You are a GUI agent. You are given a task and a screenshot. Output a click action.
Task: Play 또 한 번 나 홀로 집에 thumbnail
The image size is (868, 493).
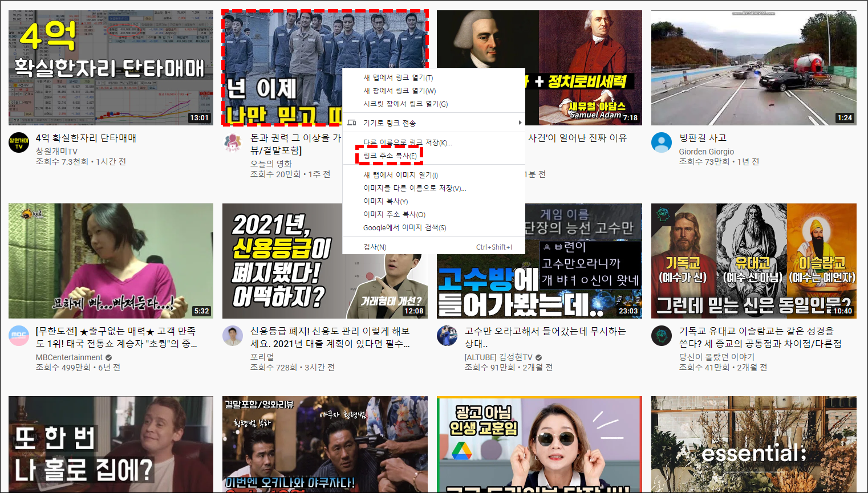[111, 445]
